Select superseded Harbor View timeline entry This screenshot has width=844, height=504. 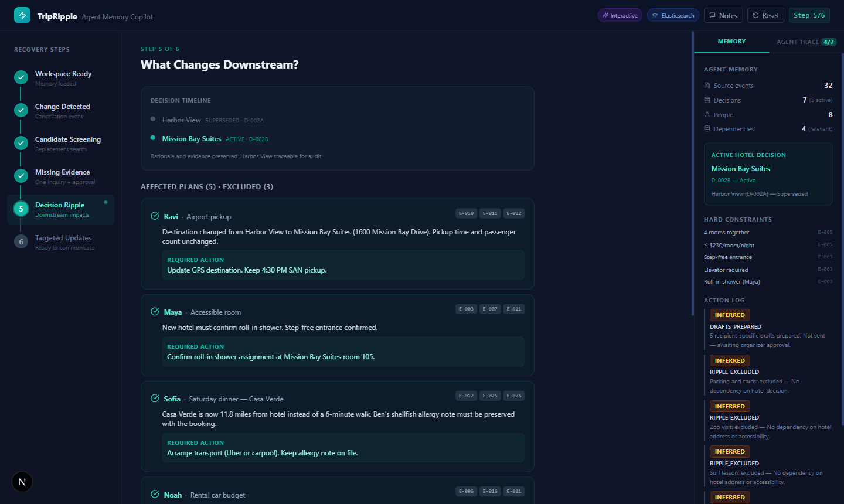181,120
